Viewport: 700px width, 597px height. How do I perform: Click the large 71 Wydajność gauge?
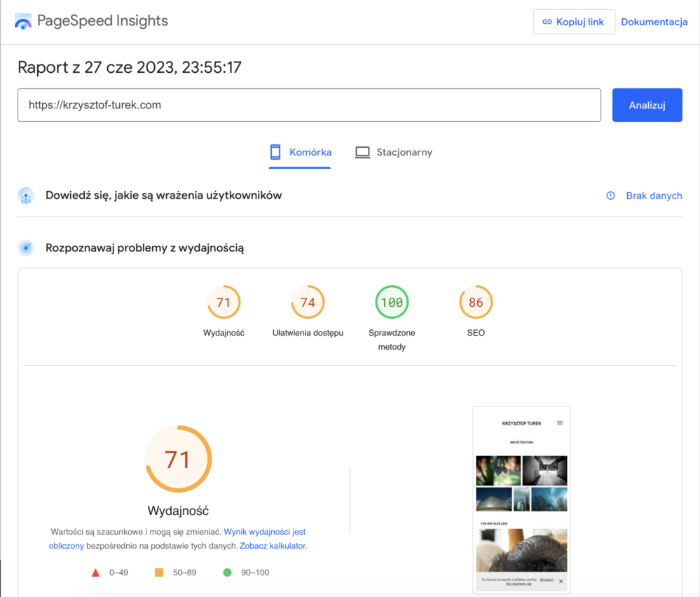178,459
